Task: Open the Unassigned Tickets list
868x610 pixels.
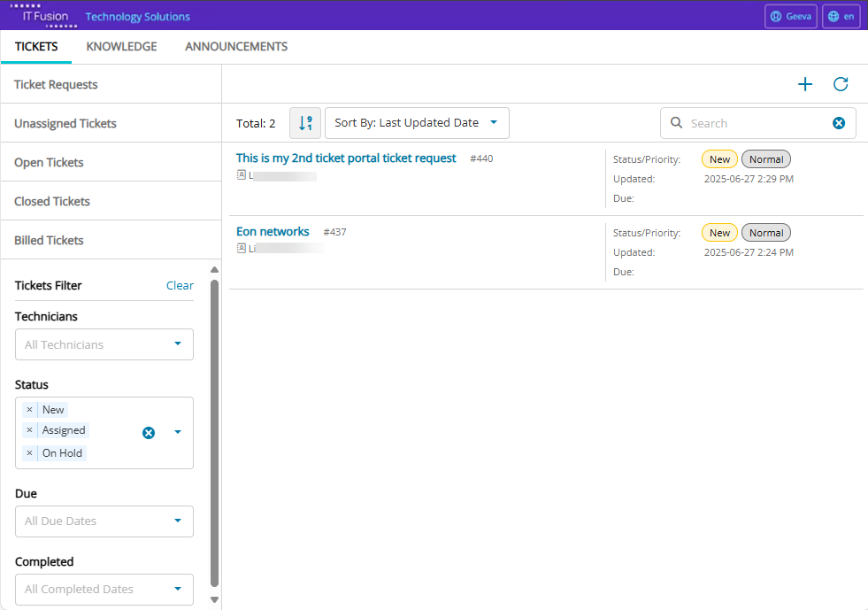Action: tap(65, 124)
